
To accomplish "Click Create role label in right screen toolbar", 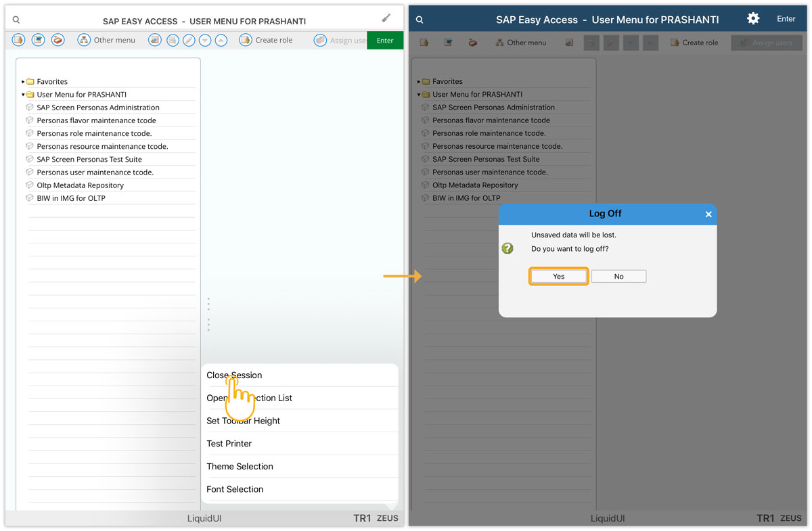I will coord(700,43).
